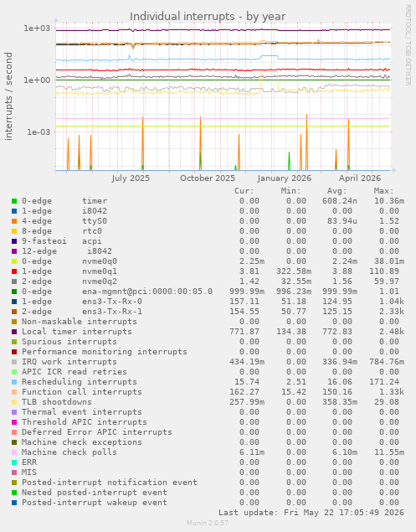Screen dimensions: 416x532
Task: Click the cyan ERR legend swatch
Action: click(14, 462)
